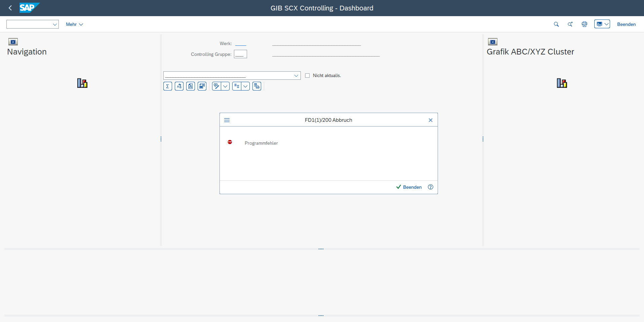Click the Sigma summation toolbar icon
The image size is (644, 322).
click(x=167, y=86)
